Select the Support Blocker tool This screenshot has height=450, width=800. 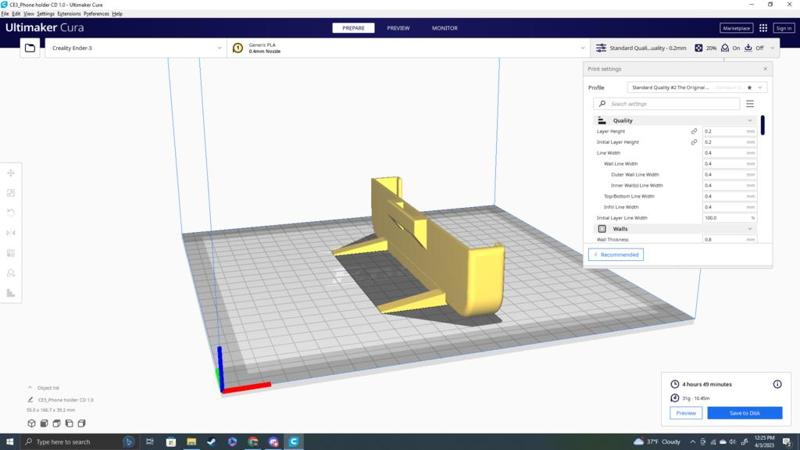(11, 273)
